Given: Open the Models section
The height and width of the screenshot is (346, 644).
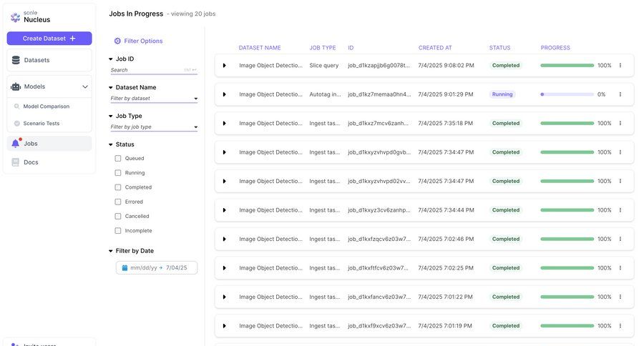Looking at the screenshot, I should pos(49,86).
